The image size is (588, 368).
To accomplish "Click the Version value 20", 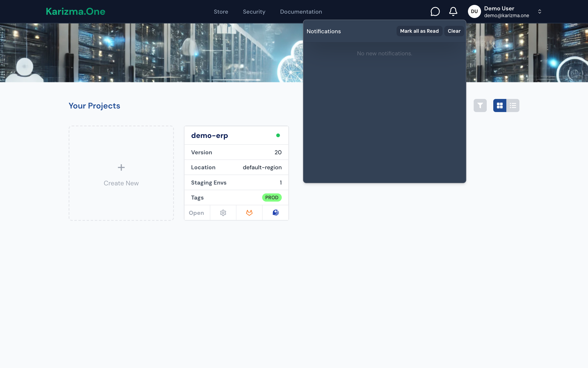I will [278, 152].
